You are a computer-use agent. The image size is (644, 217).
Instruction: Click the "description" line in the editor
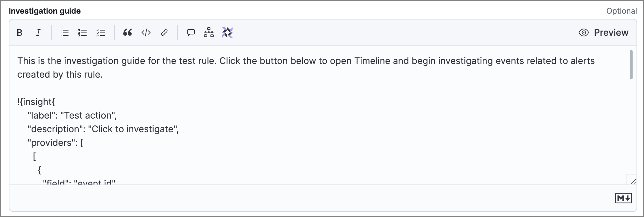click(x=103, y=129)
